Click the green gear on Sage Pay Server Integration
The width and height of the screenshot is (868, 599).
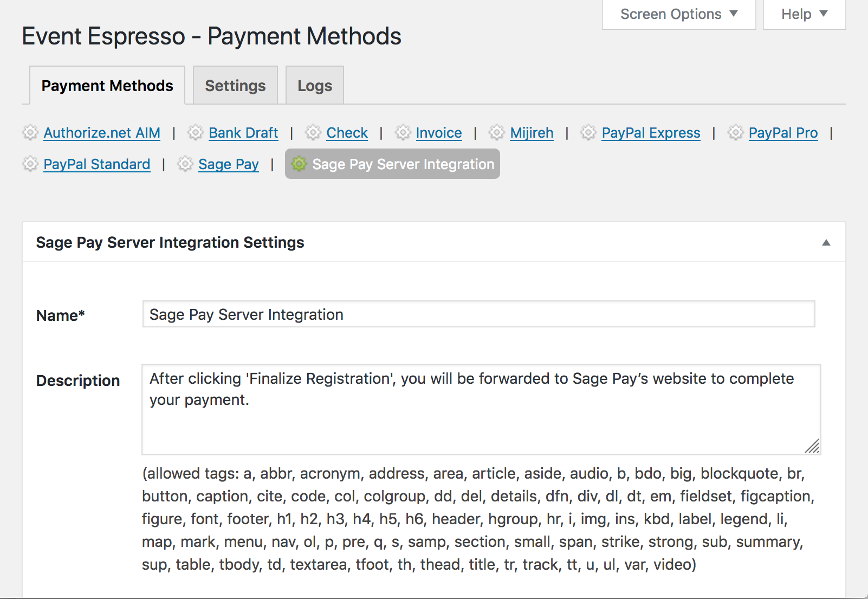tap(299, 164)
